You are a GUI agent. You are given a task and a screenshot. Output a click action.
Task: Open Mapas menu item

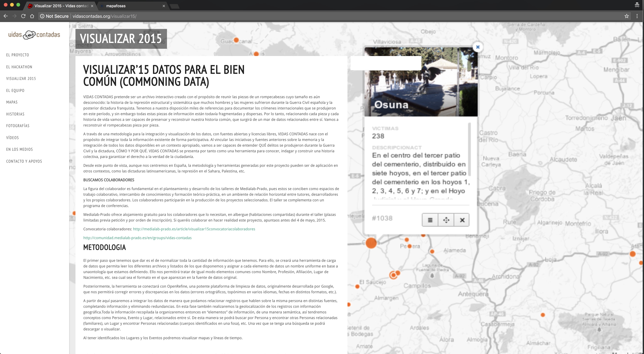tap(12, 102)
